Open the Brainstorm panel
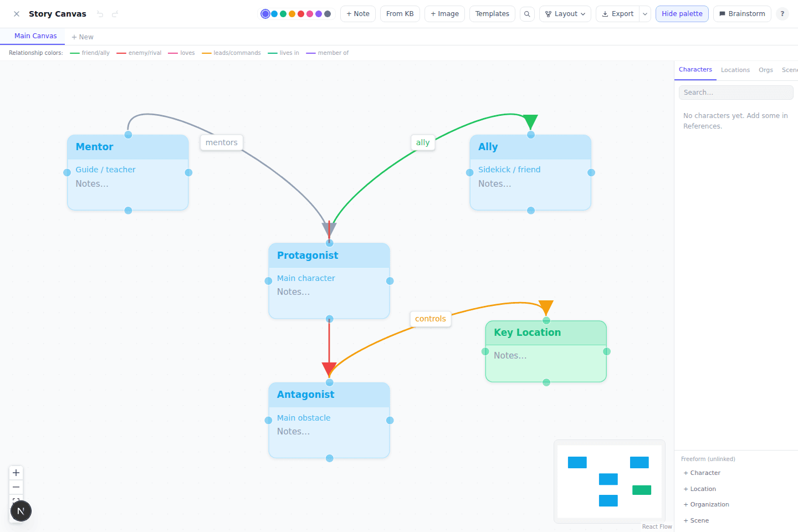Image resolution: width=798 pixels, height=532 pixels. coord(742,14)
